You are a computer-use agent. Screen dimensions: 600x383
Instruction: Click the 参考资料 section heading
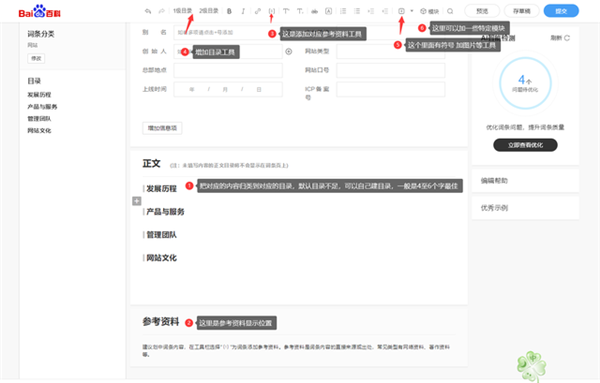pos(161,322)
